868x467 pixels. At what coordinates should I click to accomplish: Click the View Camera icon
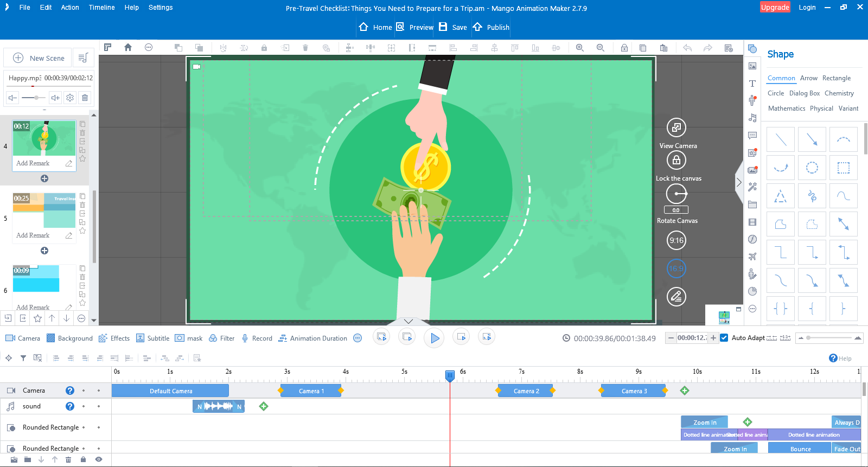point(676,127)
